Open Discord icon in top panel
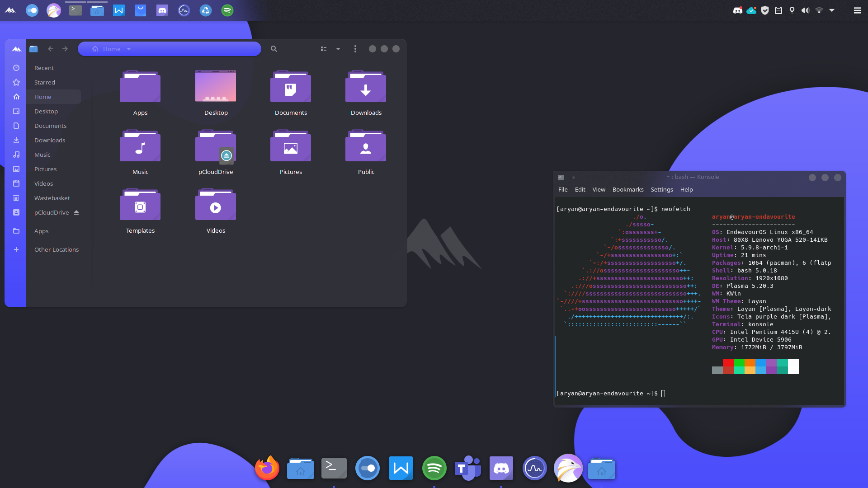Screen dimensions: 868x488 [162, 10]
